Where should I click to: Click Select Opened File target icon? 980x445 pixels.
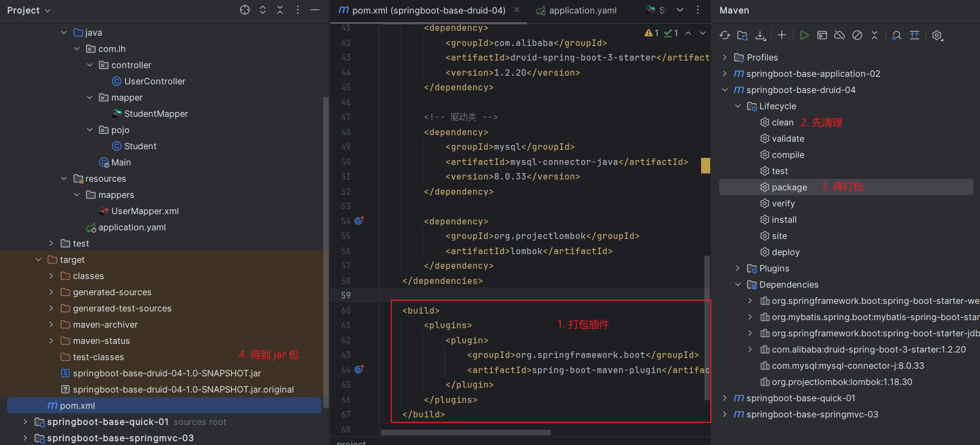[245, 10]
